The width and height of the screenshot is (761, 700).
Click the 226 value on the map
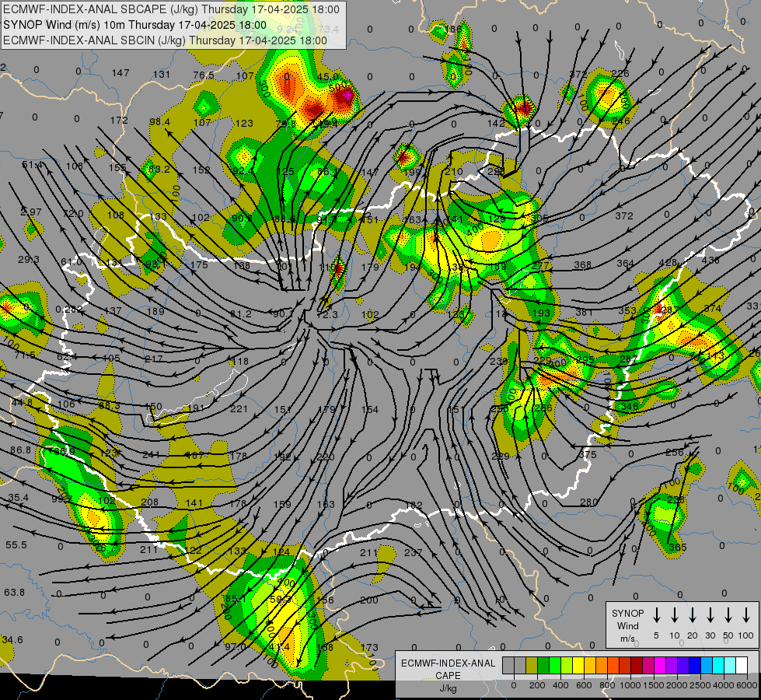[x=620, y=73]
